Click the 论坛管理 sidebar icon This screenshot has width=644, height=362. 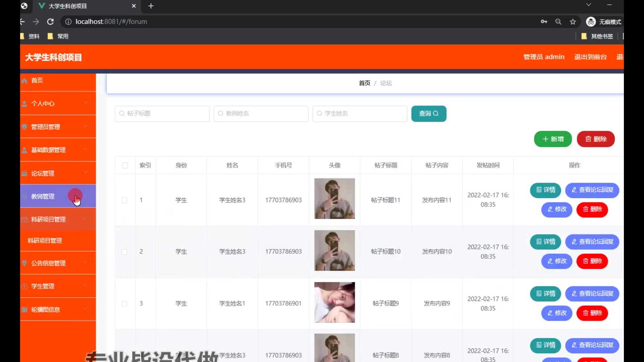[24, 173]
